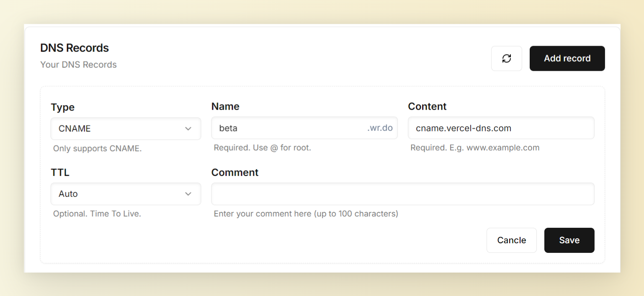The image size is (644, 296).
Task: Click the 'Your DNS Records' subtitle
Action: [x=78, y=65]
